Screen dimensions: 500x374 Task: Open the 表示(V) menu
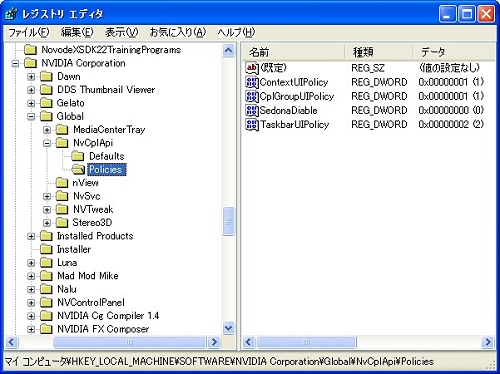tap(122, 32)
